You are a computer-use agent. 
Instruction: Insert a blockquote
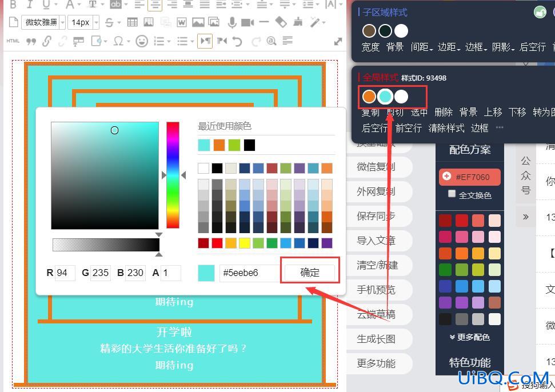[x=31, y=41]
